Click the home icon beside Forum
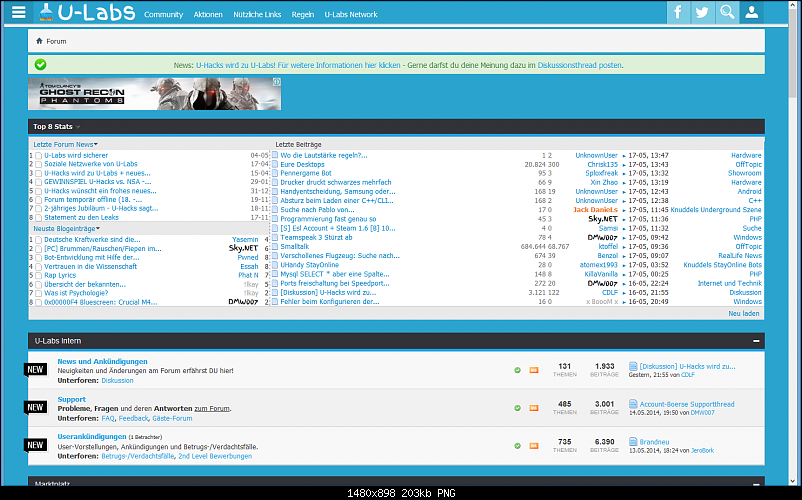802x500 pixels. (x=39, y=41)
